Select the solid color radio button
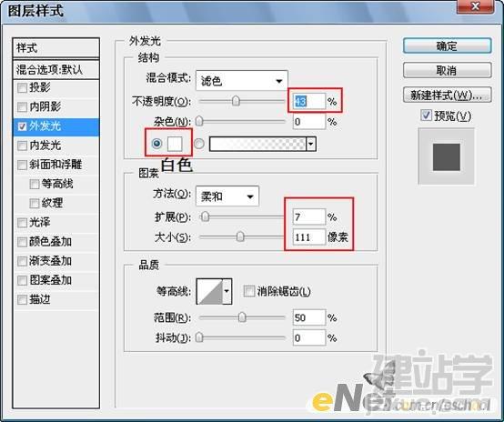Viewport: 504px width, 422px height. click(x=156, y=144)
